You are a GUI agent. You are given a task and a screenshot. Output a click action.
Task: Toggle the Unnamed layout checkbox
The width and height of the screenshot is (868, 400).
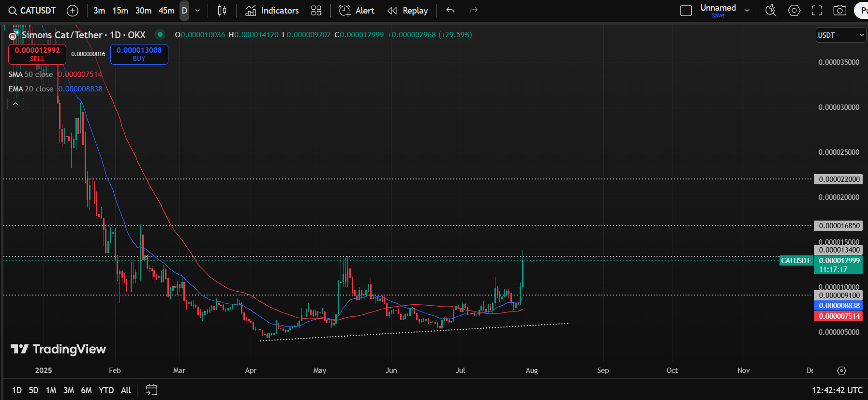pyautogui.click(x=686, y=11)
